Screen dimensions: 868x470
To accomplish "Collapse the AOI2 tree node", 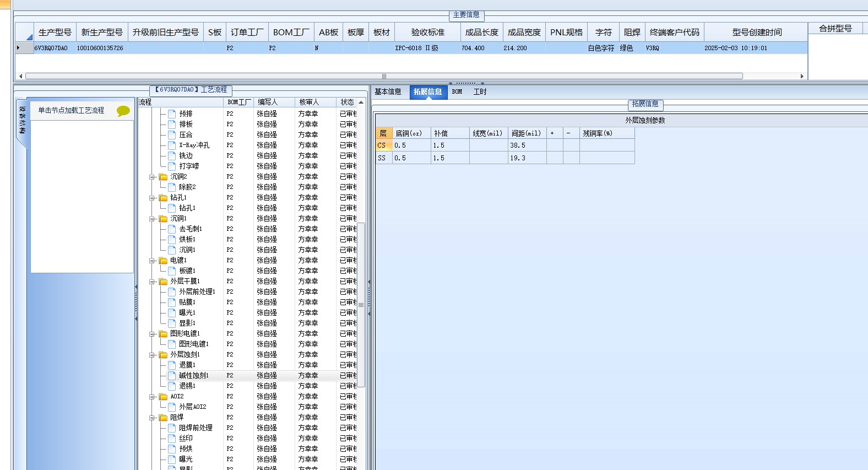I will tap(152, 397).
